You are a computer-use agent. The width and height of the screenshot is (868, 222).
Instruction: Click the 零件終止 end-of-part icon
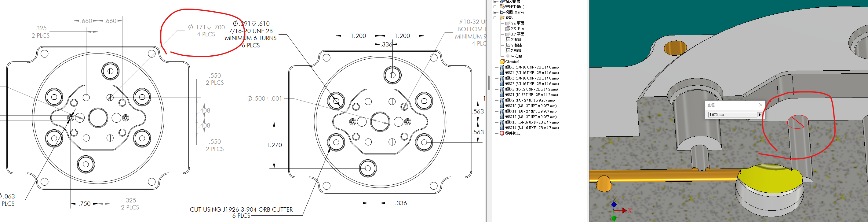[502, 133]
